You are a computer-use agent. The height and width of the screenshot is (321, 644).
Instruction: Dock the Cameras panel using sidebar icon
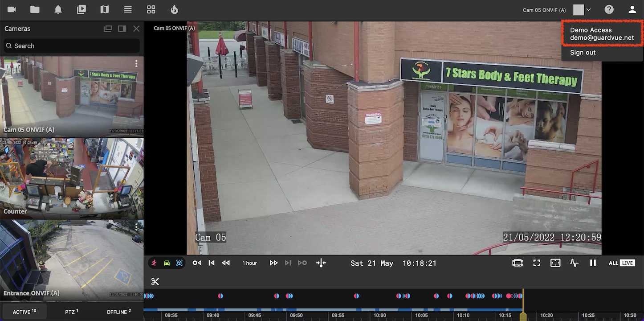tap(122, 29)
